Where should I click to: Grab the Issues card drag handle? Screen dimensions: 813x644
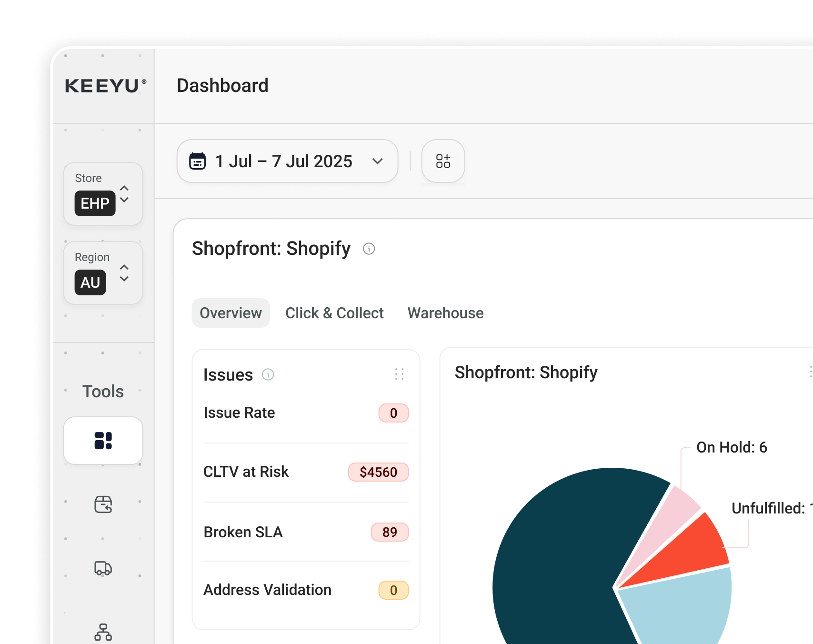[399, 374]
